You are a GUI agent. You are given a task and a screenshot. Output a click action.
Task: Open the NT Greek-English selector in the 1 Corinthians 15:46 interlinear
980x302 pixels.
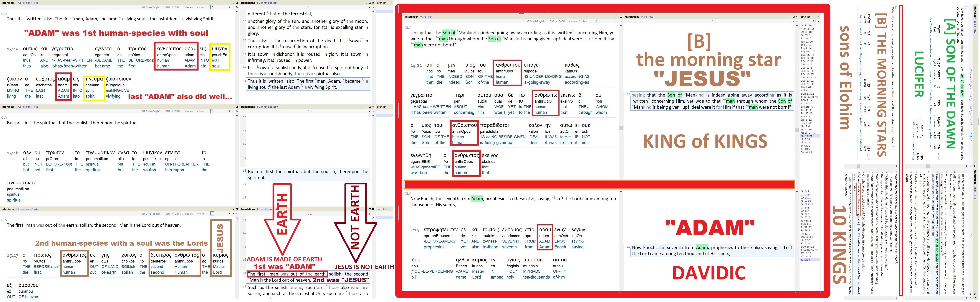[x=152, y=111]
